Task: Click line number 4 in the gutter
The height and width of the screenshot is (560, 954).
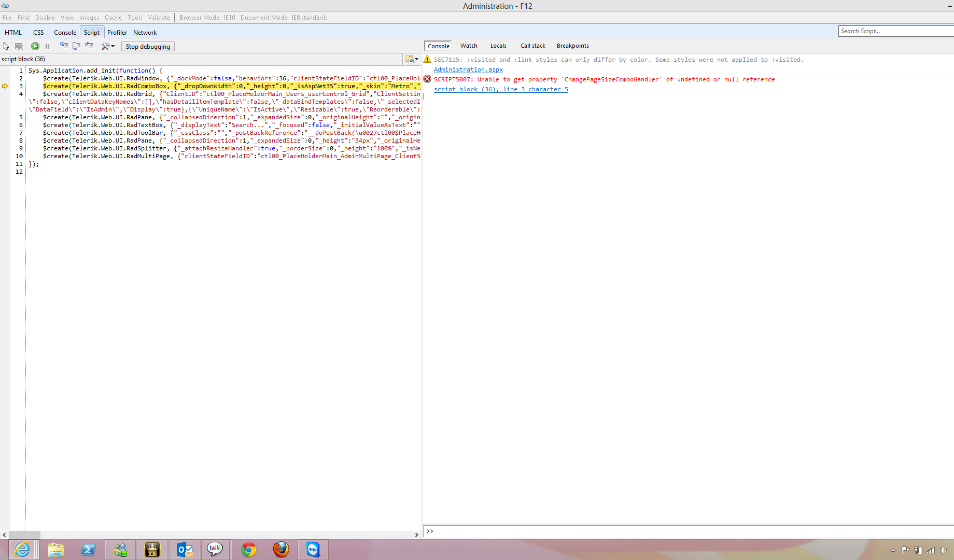Action: click(21, 94)
